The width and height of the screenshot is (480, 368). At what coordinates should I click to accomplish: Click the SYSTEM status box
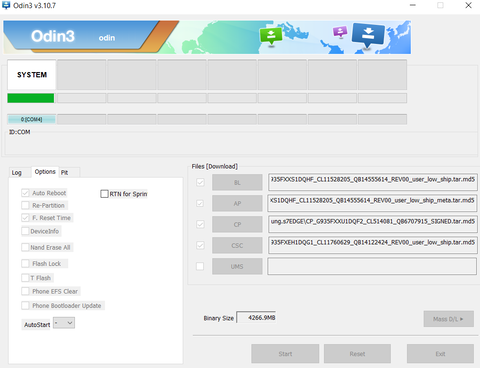pos(31,74)
